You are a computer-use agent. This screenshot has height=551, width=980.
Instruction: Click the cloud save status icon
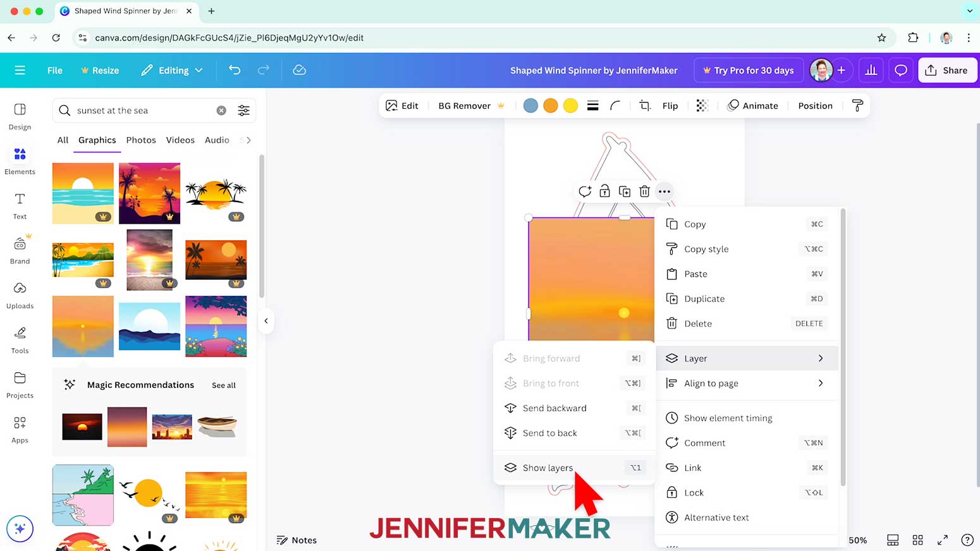pos(300,70)
